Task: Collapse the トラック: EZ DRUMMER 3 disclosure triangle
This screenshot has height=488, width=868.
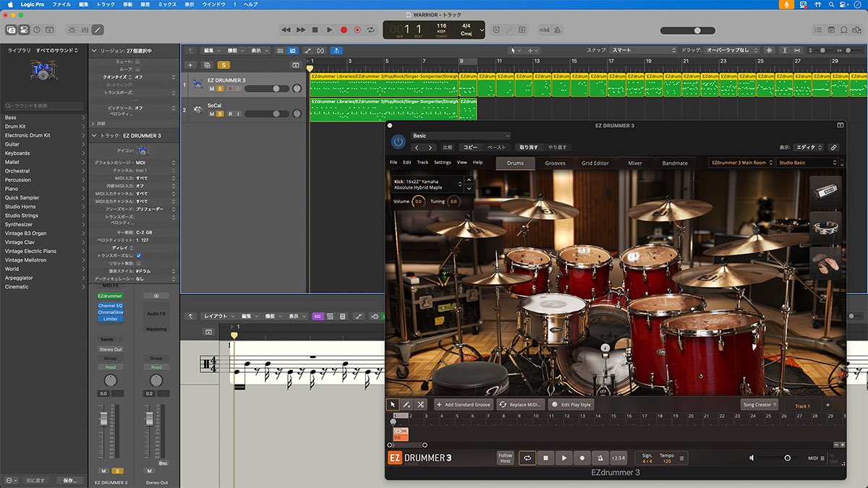Action: click(x=93, y=135)
